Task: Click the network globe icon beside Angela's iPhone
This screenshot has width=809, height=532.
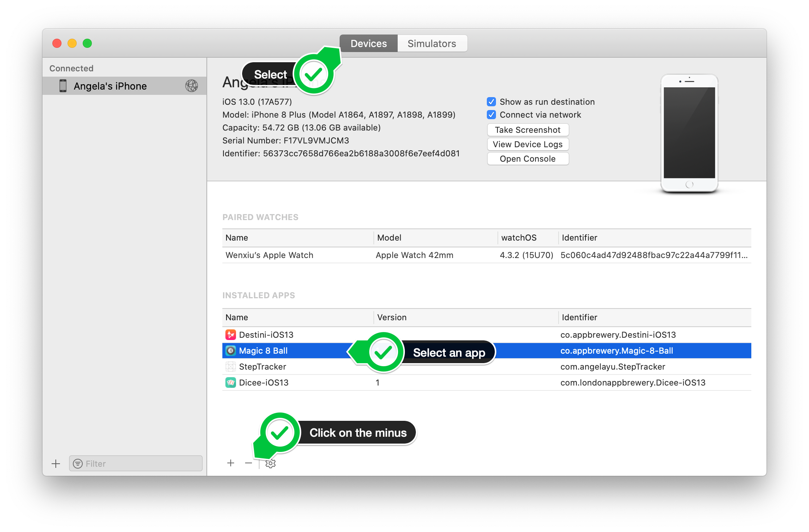Action: point(192,86)
